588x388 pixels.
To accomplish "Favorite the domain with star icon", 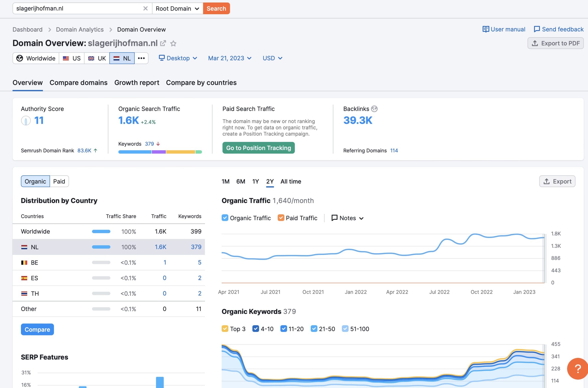I will (173, 43).
